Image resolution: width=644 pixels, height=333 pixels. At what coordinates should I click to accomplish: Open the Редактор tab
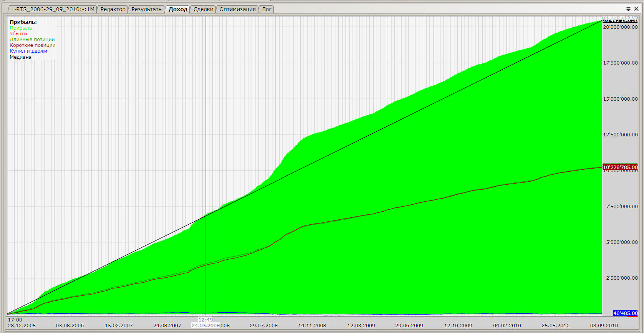[113, 9]
